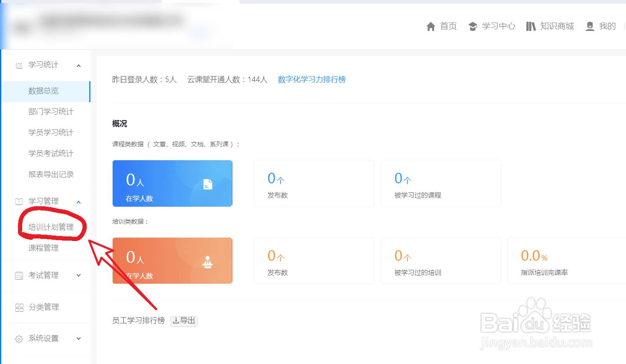Open the 数字化学习力排行榜 link
626x364 pixels.
312,79
